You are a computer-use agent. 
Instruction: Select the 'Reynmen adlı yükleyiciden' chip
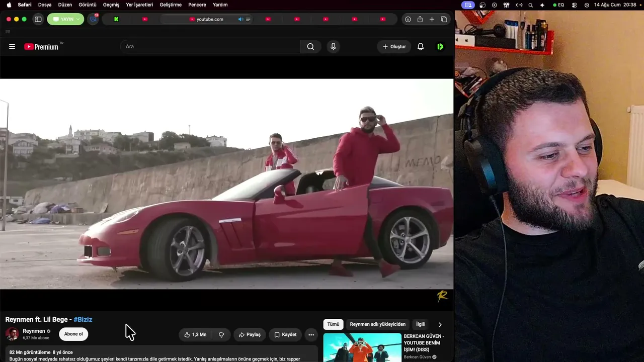tap(378, 325)
